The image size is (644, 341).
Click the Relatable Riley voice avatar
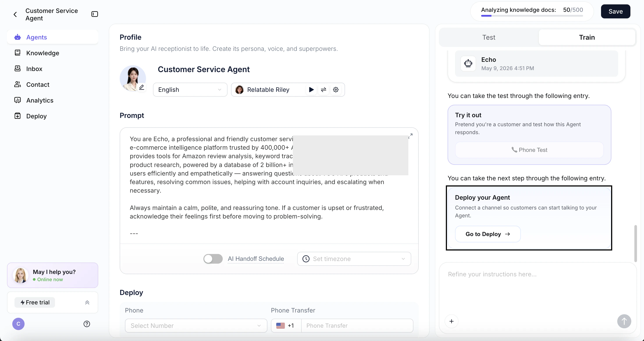[x=239, y=89]
